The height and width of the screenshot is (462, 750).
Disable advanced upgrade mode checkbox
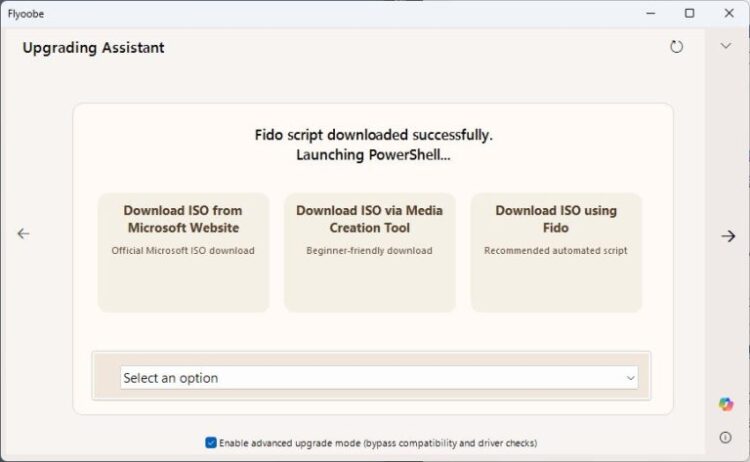[x=211, y=442]
